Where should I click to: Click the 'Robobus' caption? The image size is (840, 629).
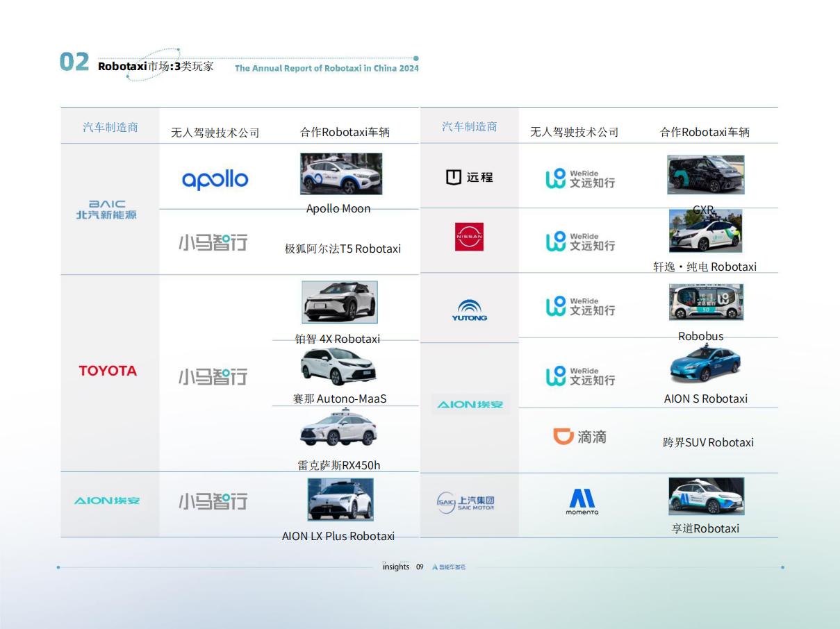click(701, 336)
